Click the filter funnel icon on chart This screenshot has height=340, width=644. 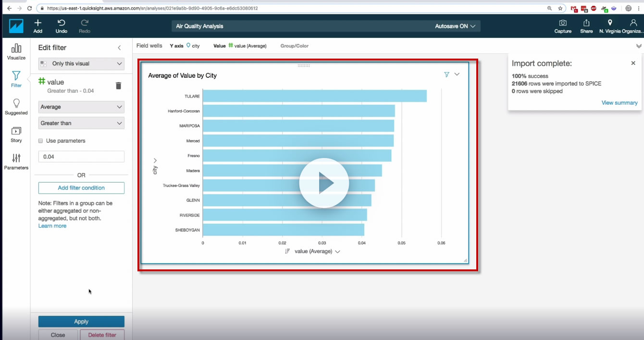pyautogui.click(x=446, y=74)
